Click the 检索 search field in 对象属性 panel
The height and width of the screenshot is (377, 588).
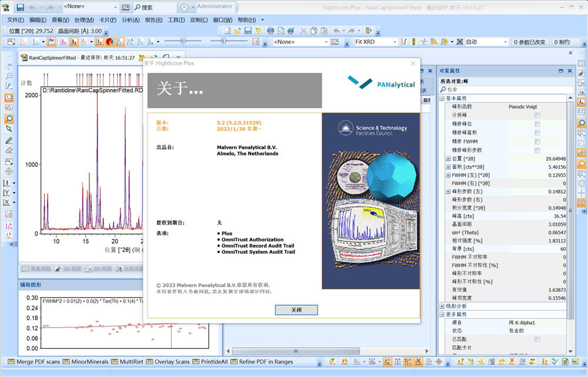[506, 89]
